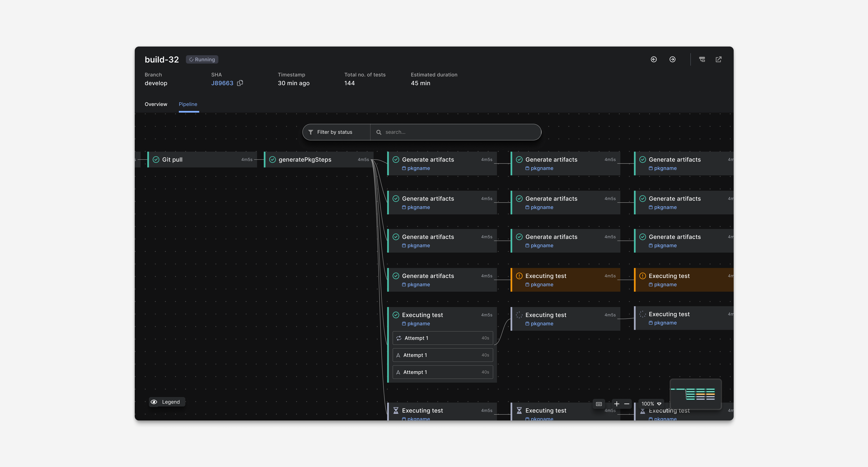Open build in external window icon
Screen dimensions: 868x467
(x=718, y=59)
